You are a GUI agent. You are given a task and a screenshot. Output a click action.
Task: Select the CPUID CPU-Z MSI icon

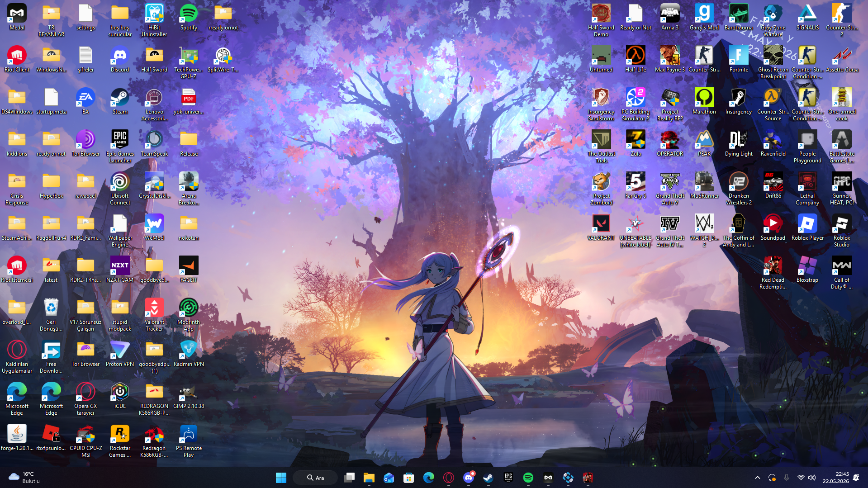tap(85, 441)
